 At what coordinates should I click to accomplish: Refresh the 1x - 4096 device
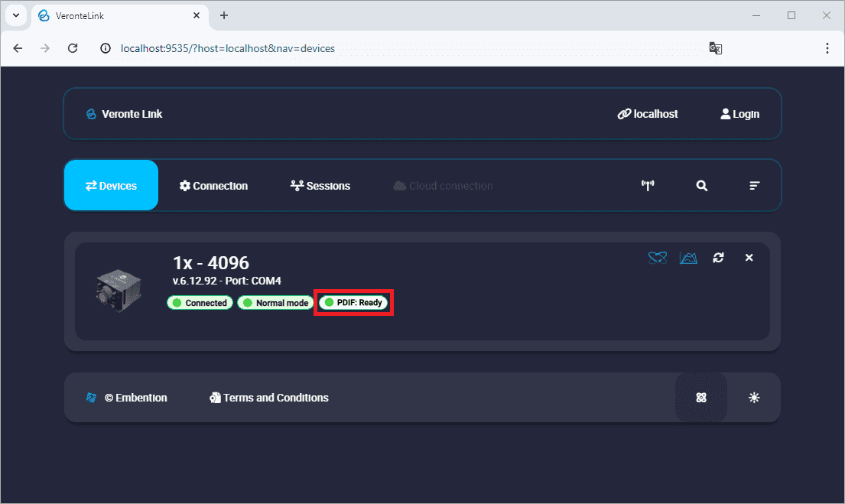pyautogui.click(x=718, y=258)
